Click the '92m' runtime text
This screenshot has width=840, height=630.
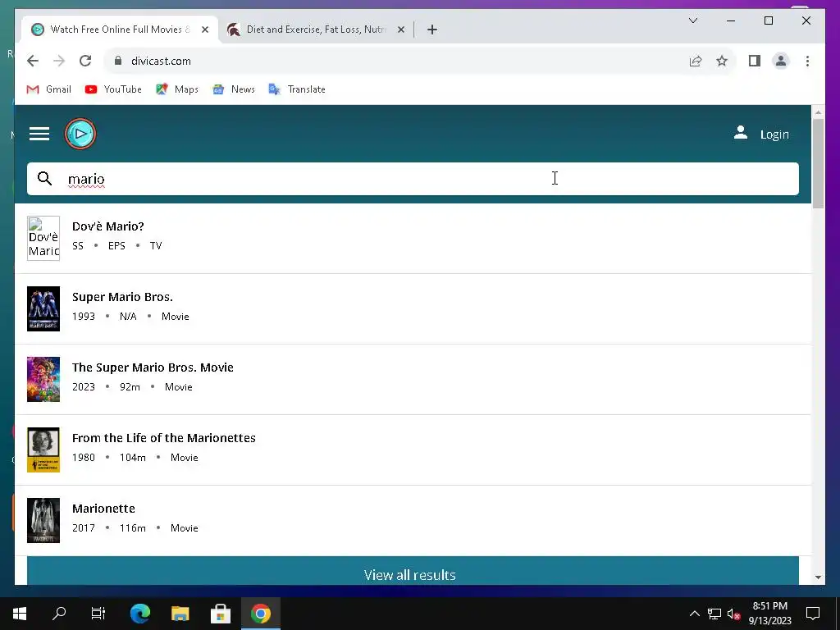coord(130,387)
